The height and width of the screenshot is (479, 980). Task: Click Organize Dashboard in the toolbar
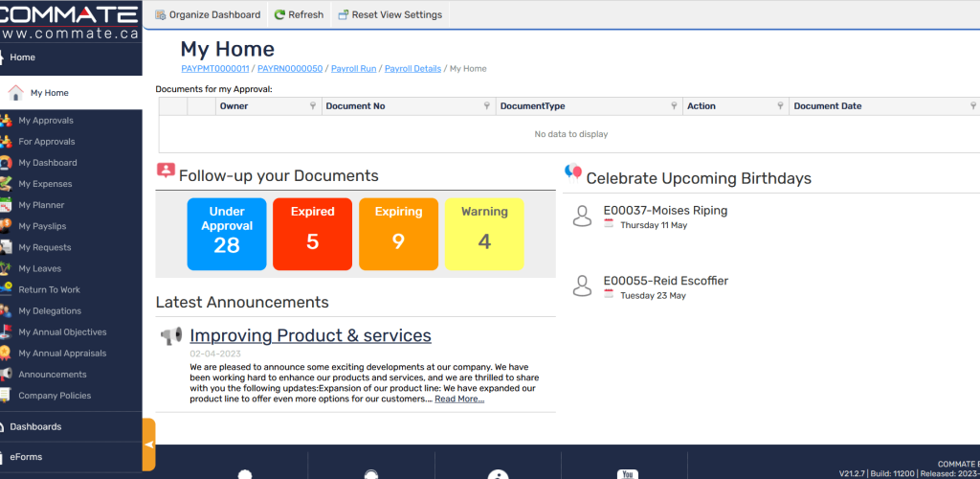[x=208, y=15]
